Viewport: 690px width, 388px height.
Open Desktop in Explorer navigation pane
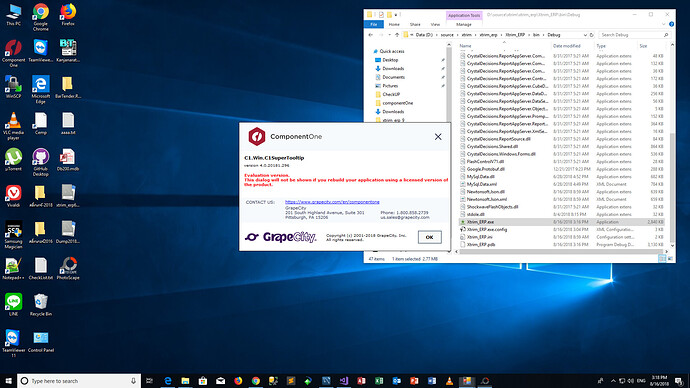pyautogui.click(x=390, y=60)
